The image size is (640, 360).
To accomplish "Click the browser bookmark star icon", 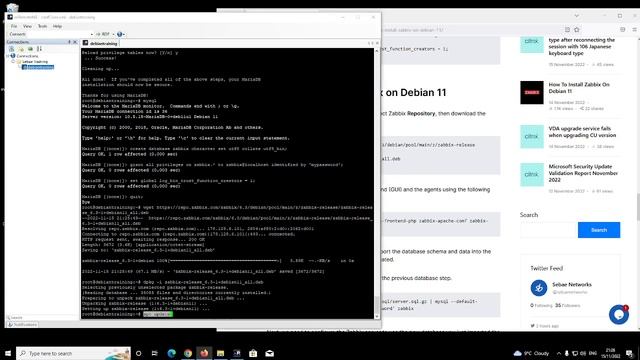I will tap(577, 29).
